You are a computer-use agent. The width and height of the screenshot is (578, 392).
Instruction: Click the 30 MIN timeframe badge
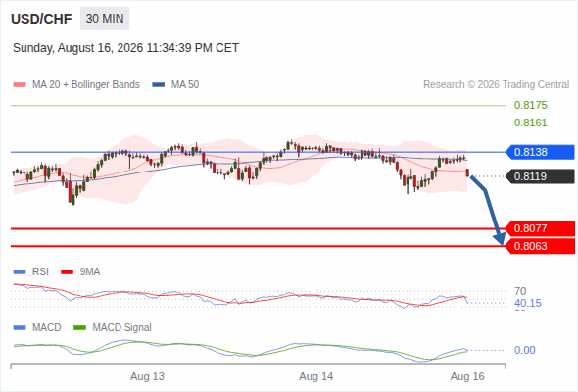(x=105, y=19)
